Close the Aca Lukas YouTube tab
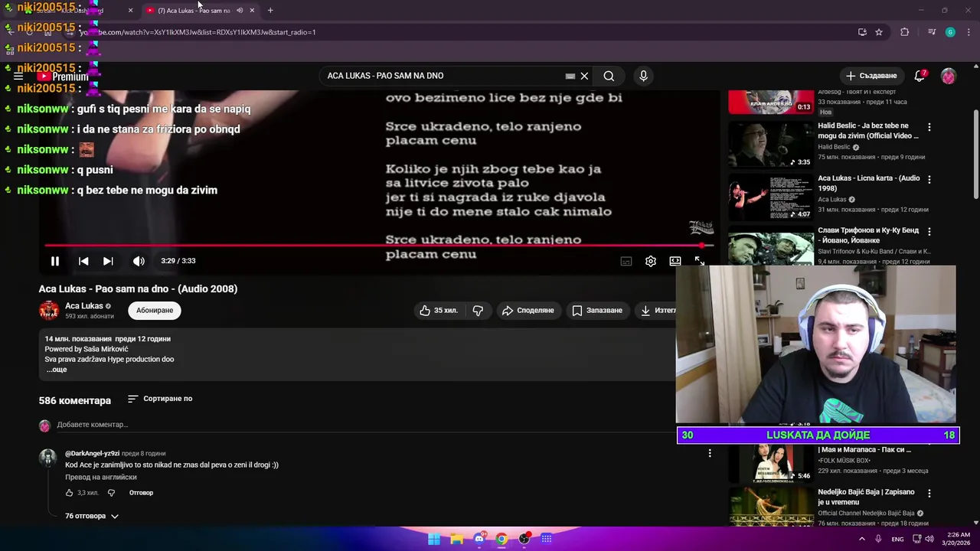Screen dimensions: 980x551 pos(252,11)
